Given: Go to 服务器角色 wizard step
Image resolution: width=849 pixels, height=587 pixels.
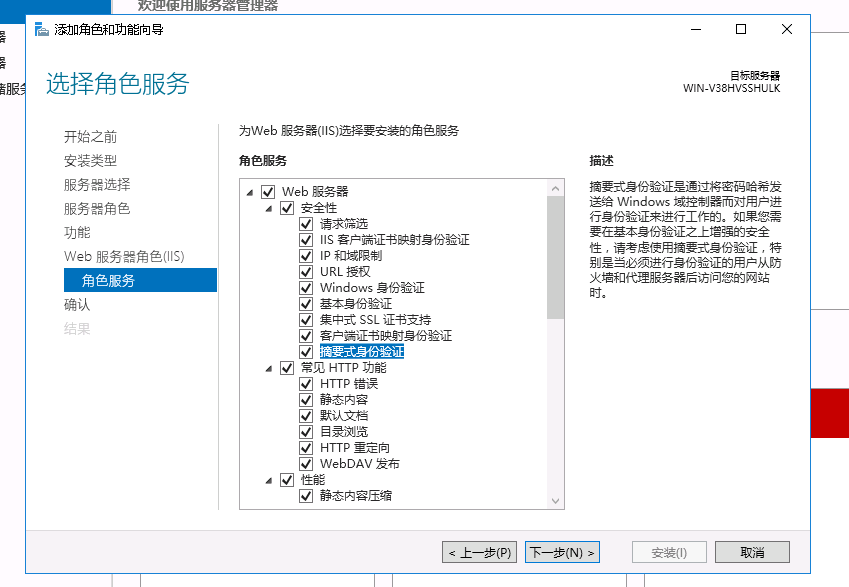Looking at the screenshot, I should (x=97, y=208).
